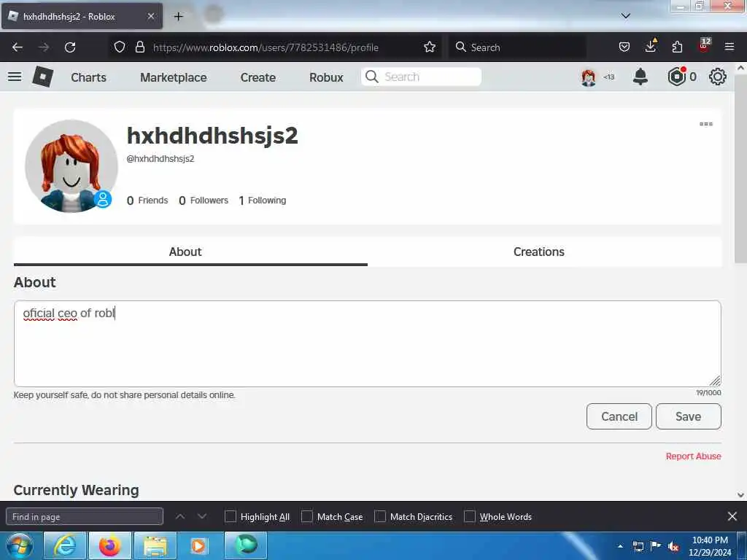
Task: Save the About description
Action: (x=689, y=416)
